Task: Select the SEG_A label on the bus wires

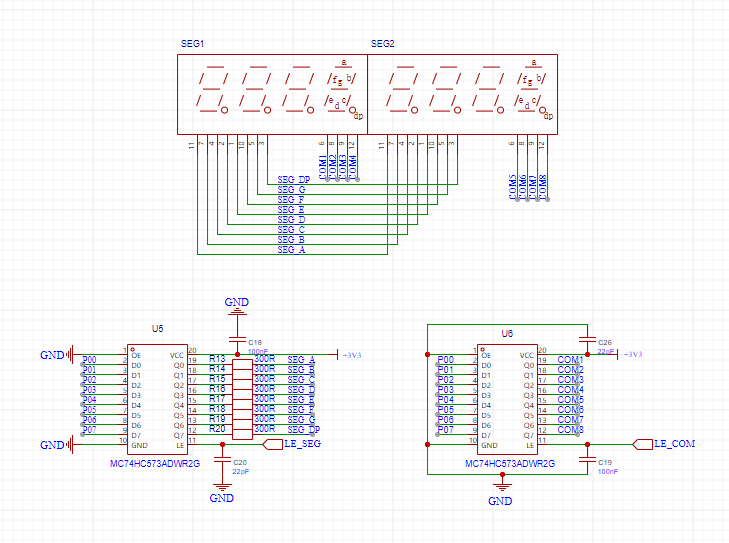Action: pyautogui.click(x=291, y=250)
